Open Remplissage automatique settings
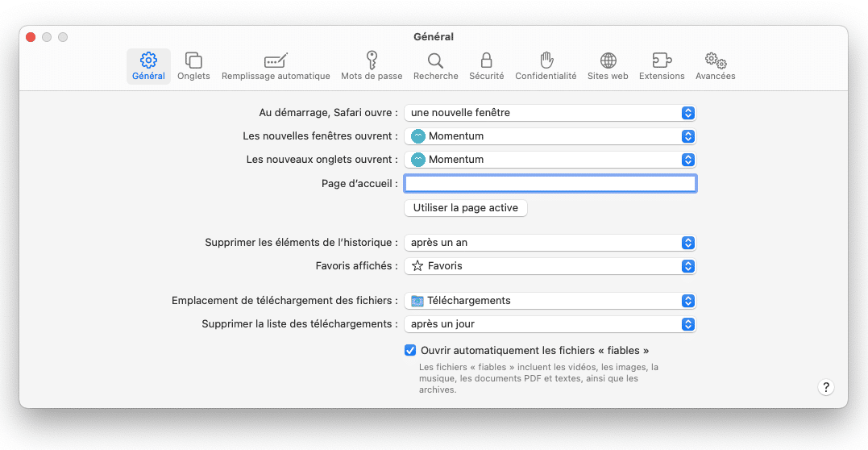 (x=276, y=66)
